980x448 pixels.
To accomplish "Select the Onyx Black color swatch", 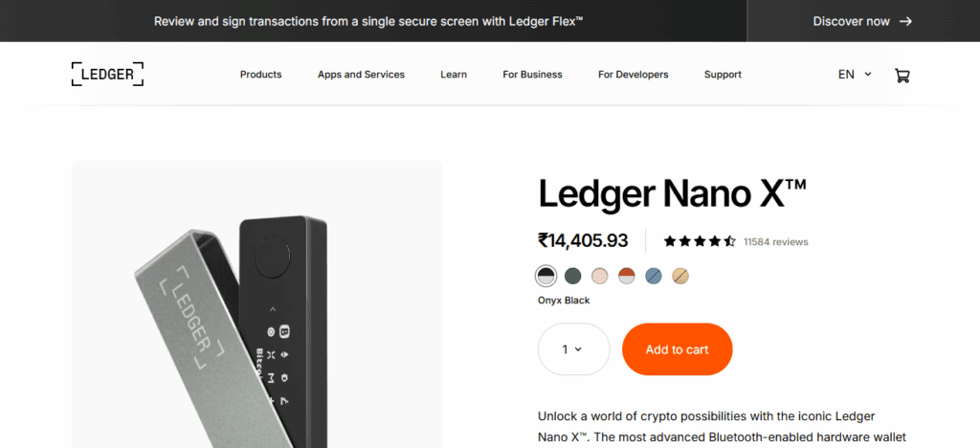I will 546,277.
